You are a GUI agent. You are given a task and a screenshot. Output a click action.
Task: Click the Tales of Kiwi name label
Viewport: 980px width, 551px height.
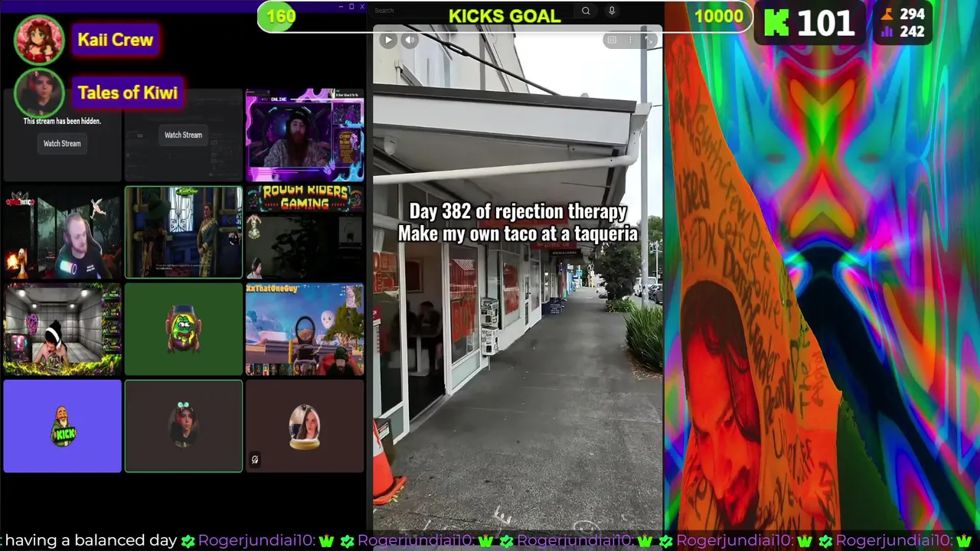128,93
